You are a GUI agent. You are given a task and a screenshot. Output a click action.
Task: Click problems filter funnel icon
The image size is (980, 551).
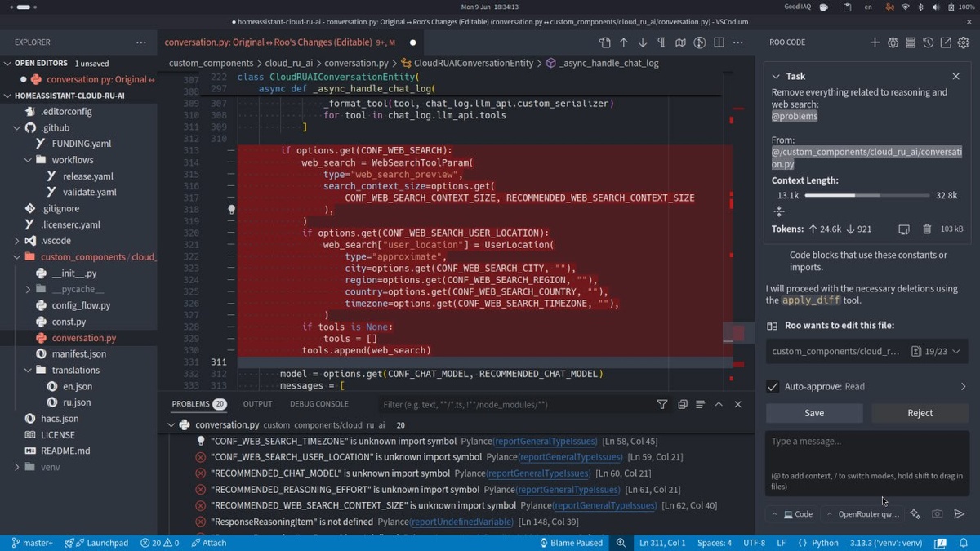(662, 404)
